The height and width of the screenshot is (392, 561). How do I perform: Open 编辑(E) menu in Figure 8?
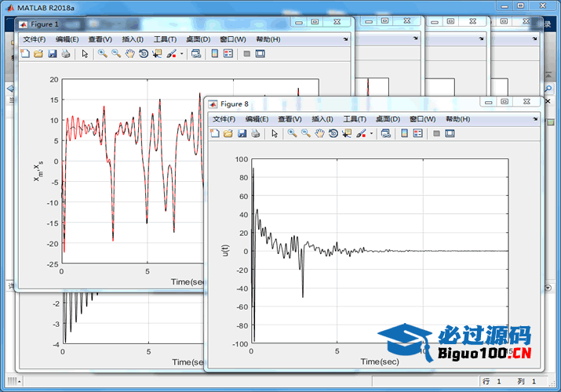click(x=257, y=119)
